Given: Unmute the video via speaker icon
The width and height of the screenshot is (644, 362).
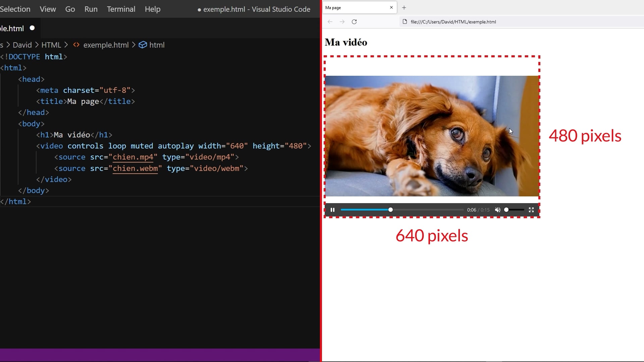Looking at the screenshot, I should click(498, 210).
